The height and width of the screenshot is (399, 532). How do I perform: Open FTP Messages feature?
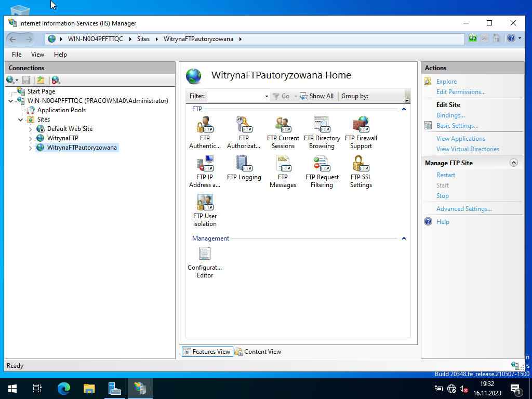tap(283, 171)
